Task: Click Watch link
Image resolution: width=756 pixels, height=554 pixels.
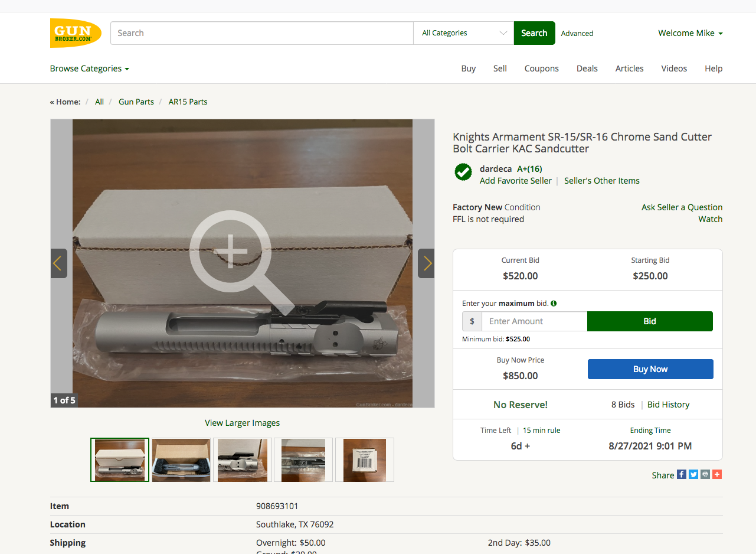Action: (711, 219)
